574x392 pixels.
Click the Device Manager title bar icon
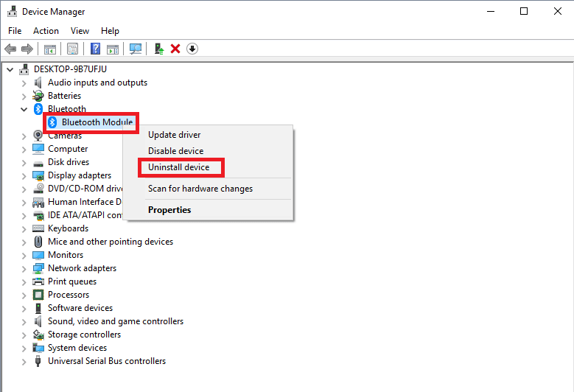point(12,12)
